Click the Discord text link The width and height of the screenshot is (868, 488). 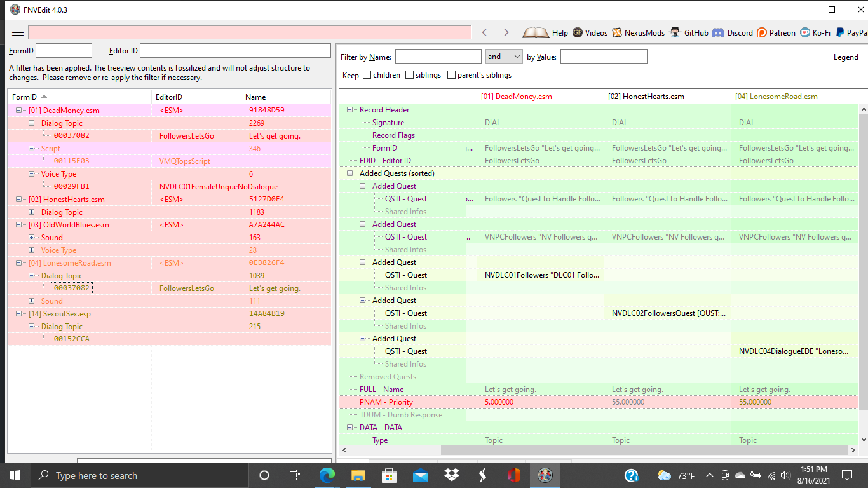coord(740,33)
